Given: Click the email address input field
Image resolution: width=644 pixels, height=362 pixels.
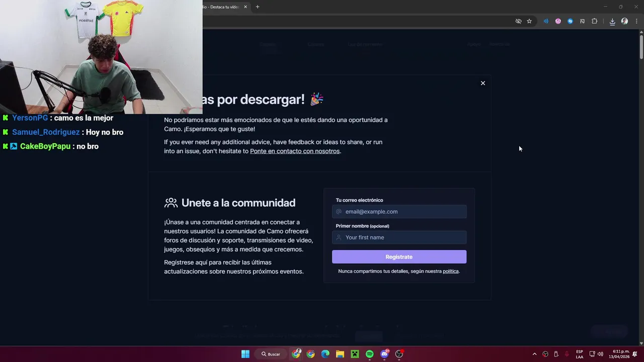Looking at the screenshot, I should click(399, 212).
